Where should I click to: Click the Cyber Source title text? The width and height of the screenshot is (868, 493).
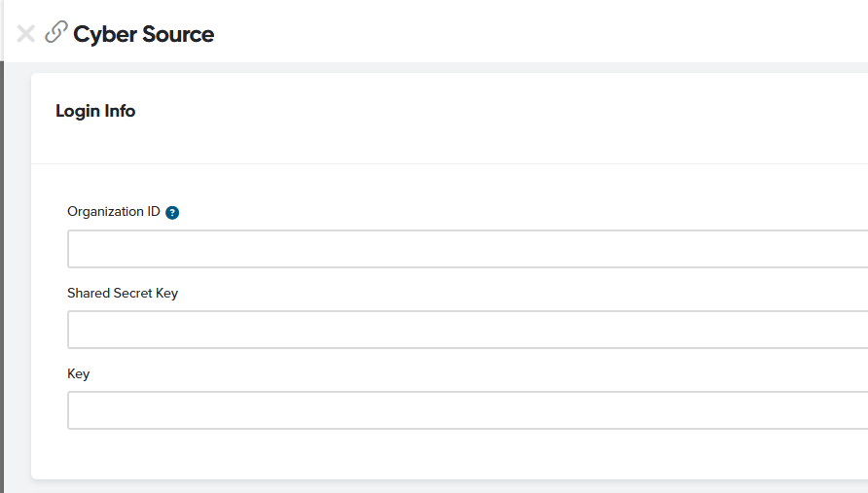144,34
